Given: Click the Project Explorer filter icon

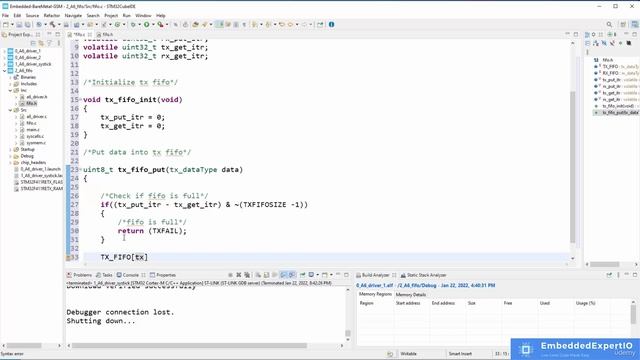Looking at the screenshot, I should tap(49, 43).
